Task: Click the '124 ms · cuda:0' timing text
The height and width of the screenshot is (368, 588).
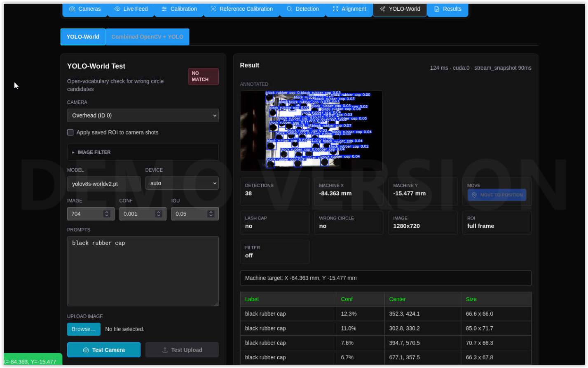Action: pyautogui.click(x=450, y=68)
